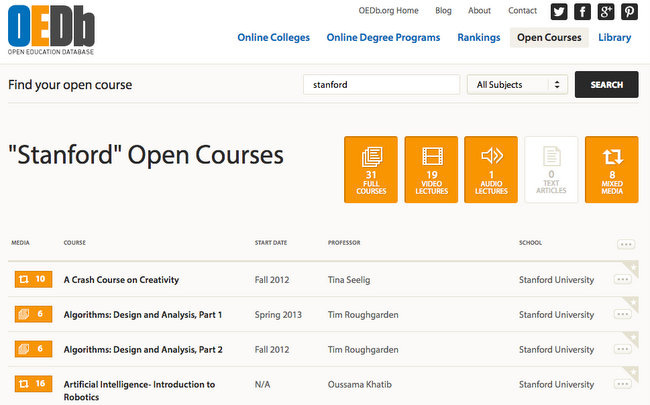The height and width of the screenshot is (405, 650).
Task: Click professor name Oussama Khatib
Action: tap(359, 384)
